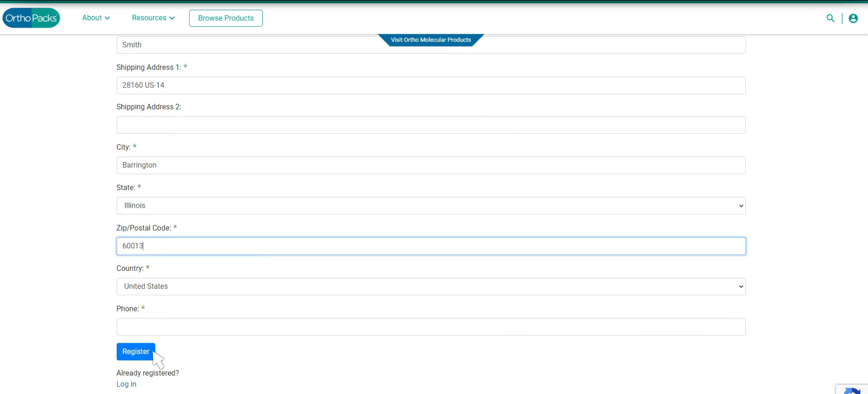Expand the About menu
This screenshot has width=868, height=394.
click(96, 18)
